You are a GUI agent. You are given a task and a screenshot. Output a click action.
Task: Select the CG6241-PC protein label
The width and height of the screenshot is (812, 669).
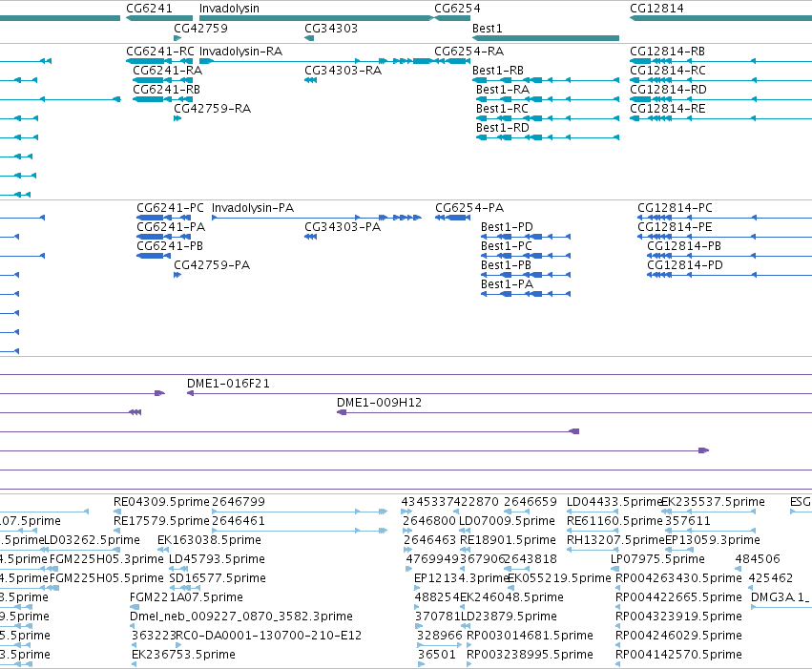pyautogui.click(x=171, y=208)
